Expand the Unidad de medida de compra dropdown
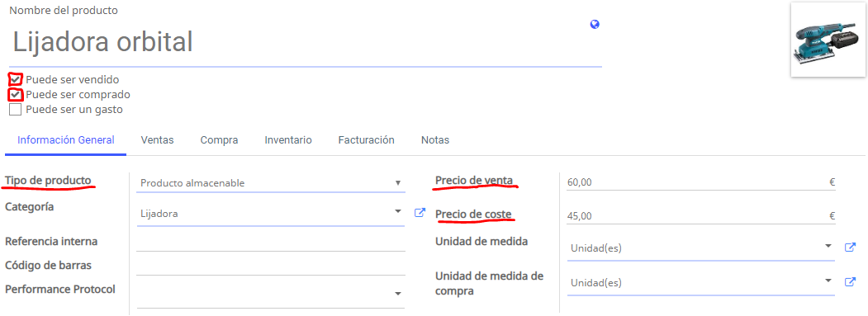This screenshot has width=868, height=316. 701,283
